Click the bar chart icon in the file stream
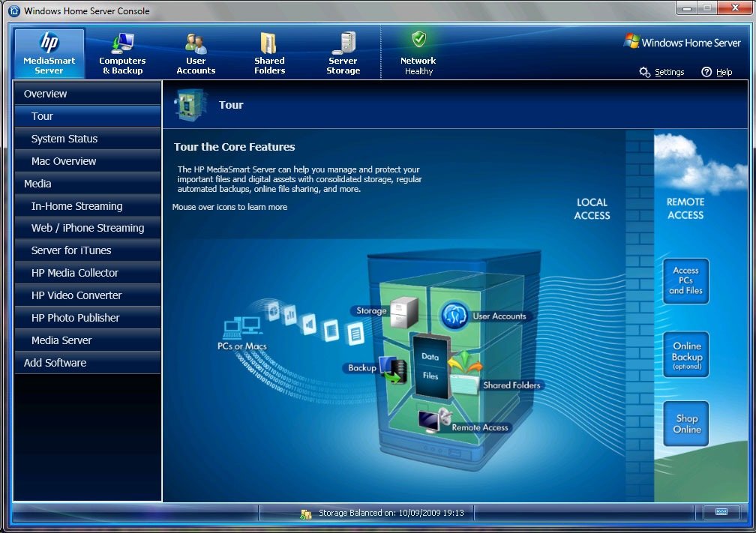Image resolution: width=756 pixels, height=533 pixels. [x=290, y=315]
